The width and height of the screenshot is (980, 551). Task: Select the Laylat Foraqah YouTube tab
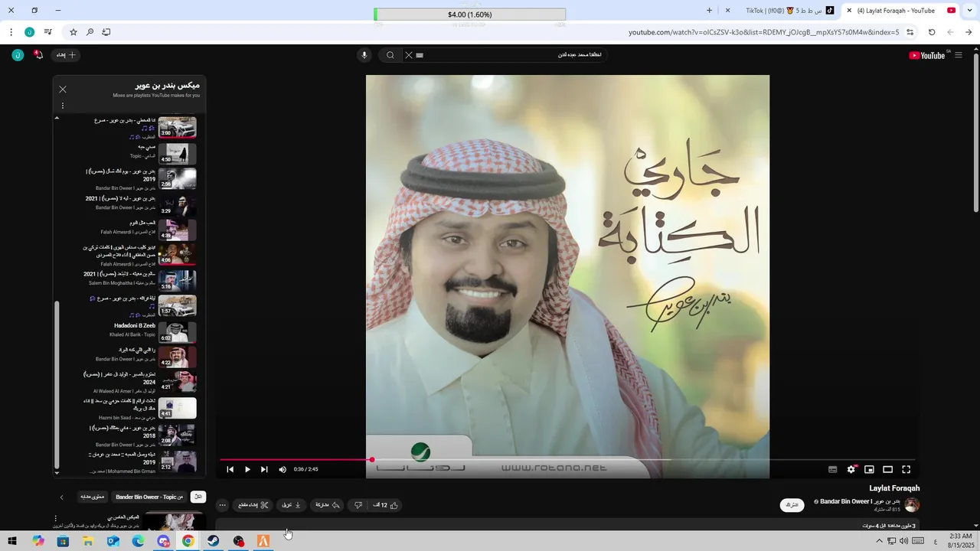click(x=902, y=11)
